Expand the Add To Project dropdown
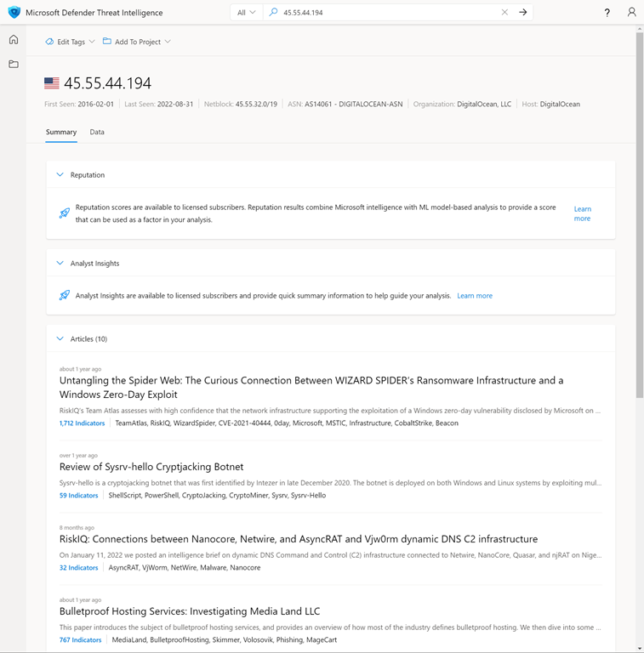 136,42
